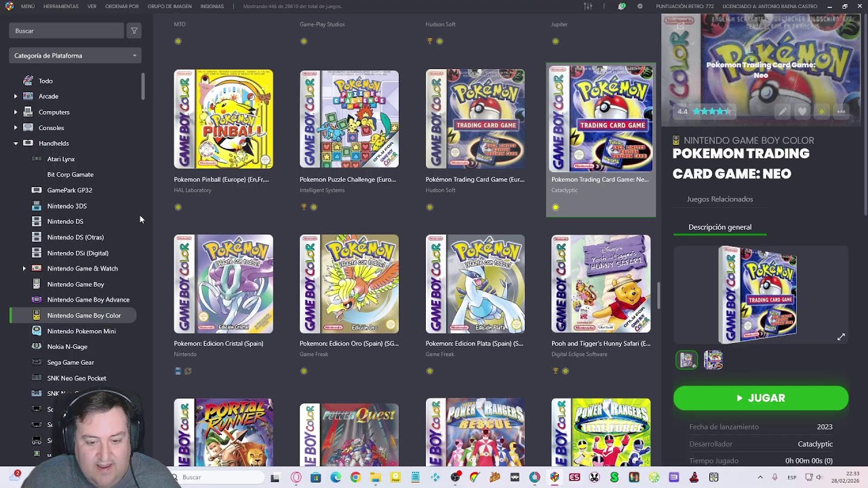Open the INSIGNIAS menu
Screen dimensions: 868x488
pyautogui.click(x=212, y=6)
